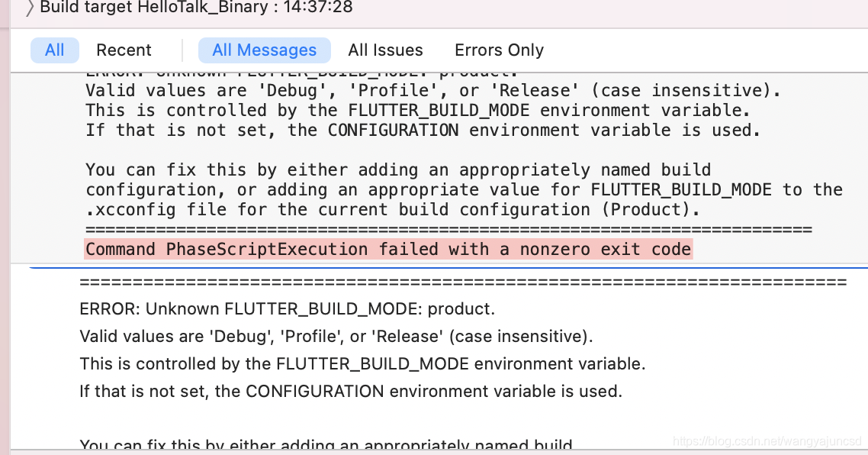Expand the Build target HelloTalk_Binary disclosure chevron
The height and width of the screenshot is (455, 868).
coord(30,8)
